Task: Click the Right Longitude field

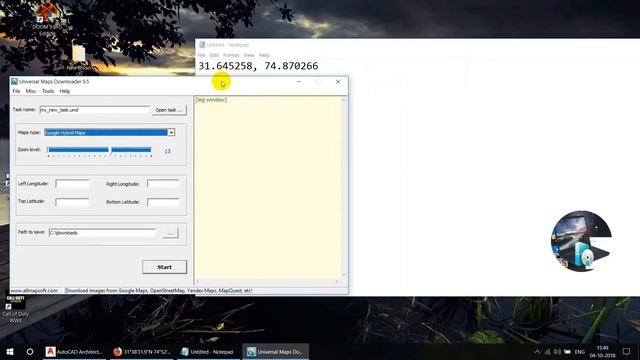Action: pos(163,184)
